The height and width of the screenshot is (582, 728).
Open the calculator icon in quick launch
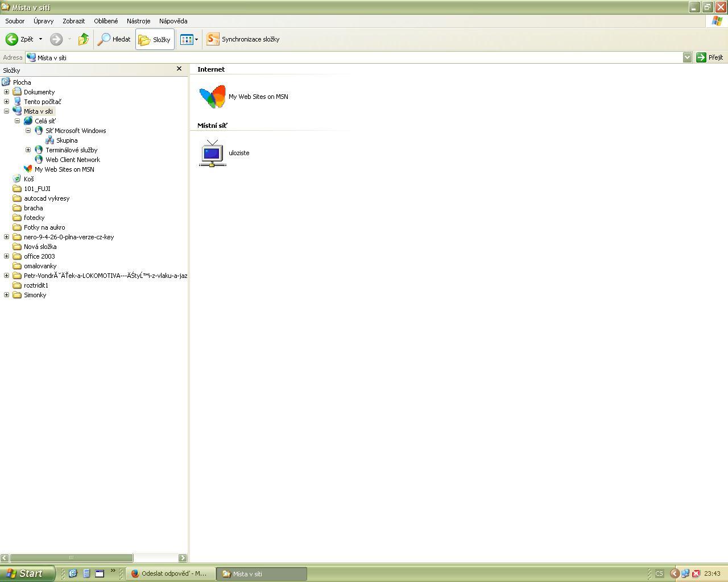86,573
